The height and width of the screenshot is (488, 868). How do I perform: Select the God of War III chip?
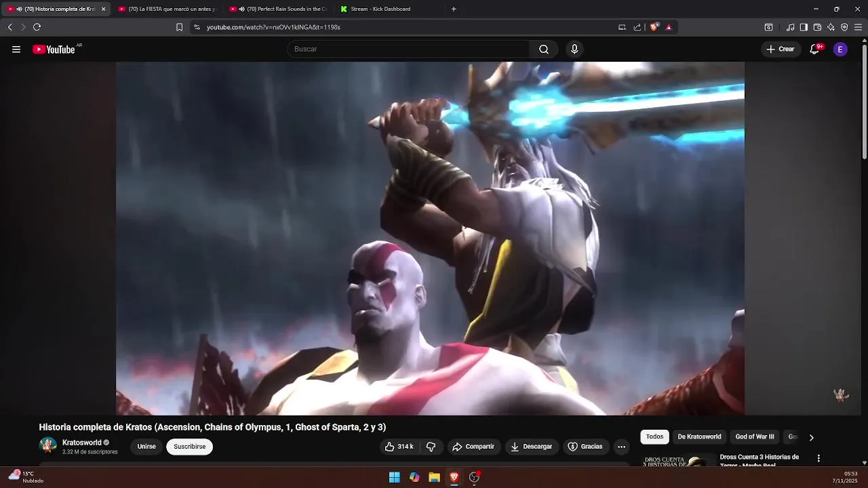(755, 437)
